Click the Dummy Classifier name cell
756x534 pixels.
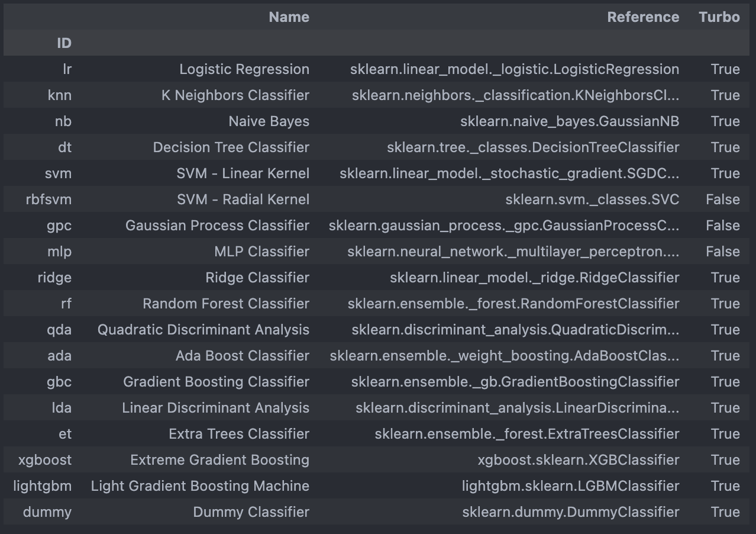[x=251, y=512]
